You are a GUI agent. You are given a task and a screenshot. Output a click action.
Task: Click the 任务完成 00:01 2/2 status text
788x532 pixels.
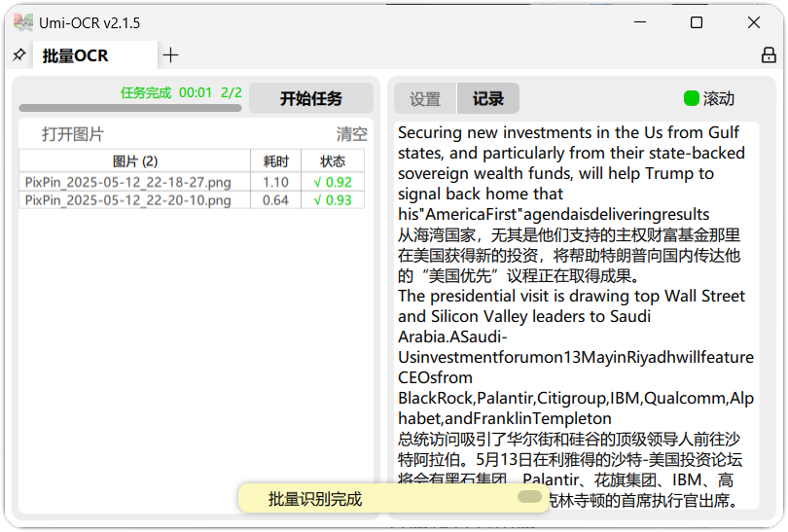[181, 92]
